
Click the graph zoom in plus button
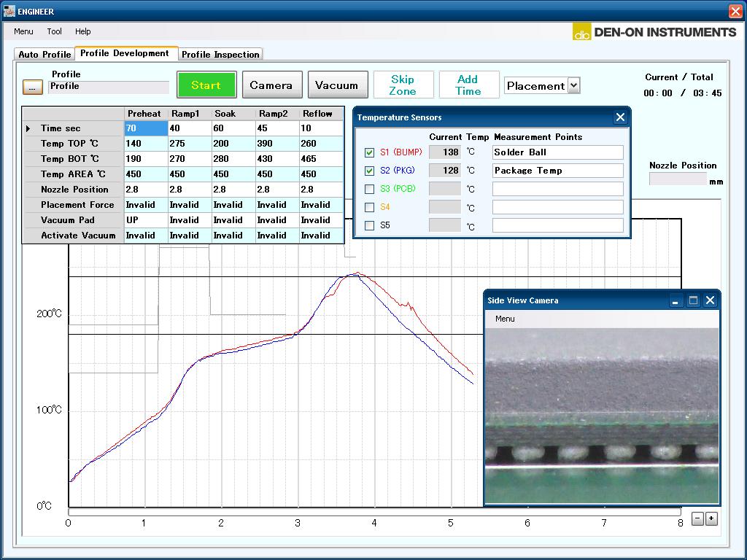pos(711,518)
